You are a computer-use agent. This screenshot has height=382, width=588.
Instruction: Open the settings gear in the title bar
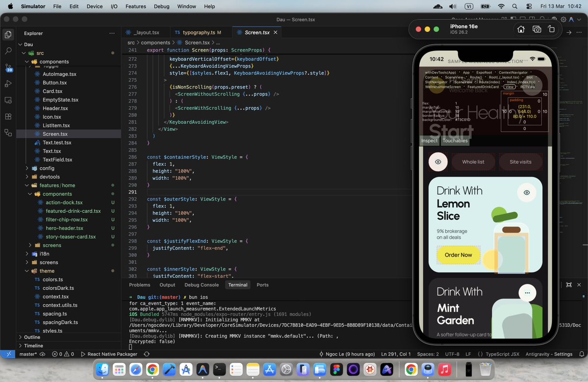(x=563, y=20)
